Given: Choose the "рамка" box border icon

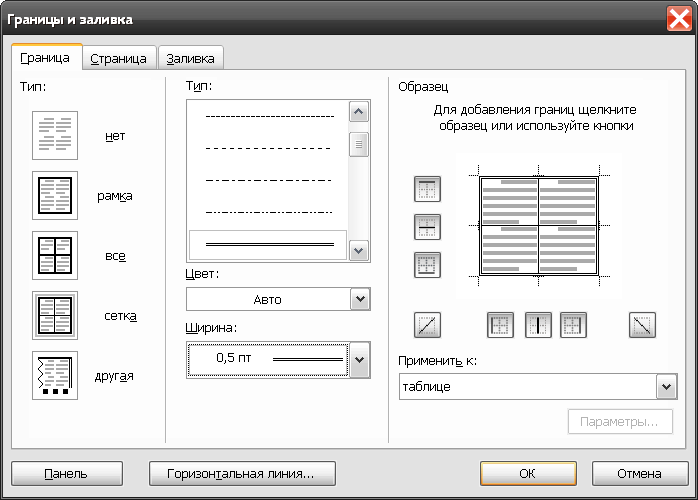Looking at the screenshot, I should (x=55, y=195).
